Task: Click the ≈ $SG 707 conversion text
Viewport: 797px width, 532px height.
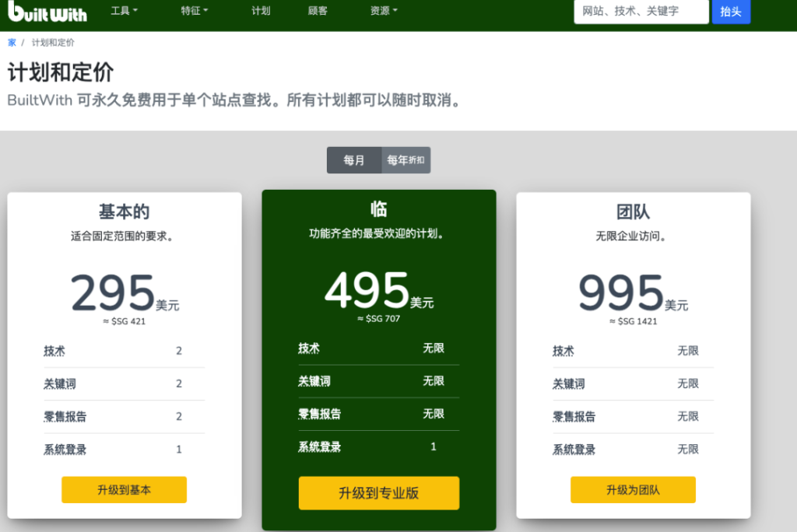Action: pyautogui.click(x=379, y=319)
